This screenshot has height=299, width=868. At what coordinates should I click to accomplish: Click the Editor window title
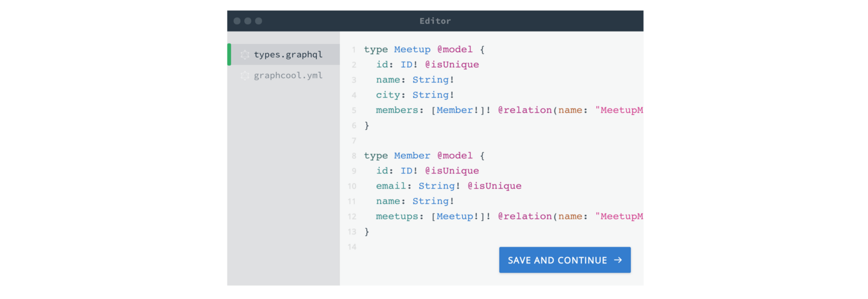click(435, 21)
